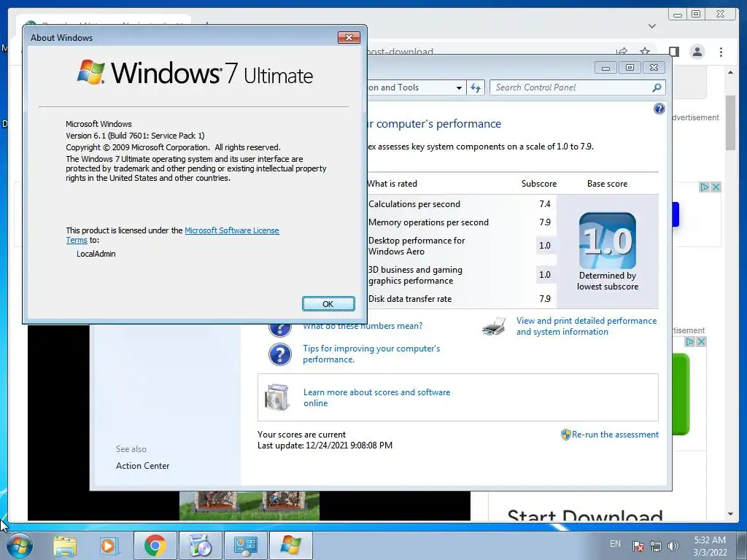Select the Memory operations per second row
The width and height of the screenshot is (747, 560).
click(461, 222)
